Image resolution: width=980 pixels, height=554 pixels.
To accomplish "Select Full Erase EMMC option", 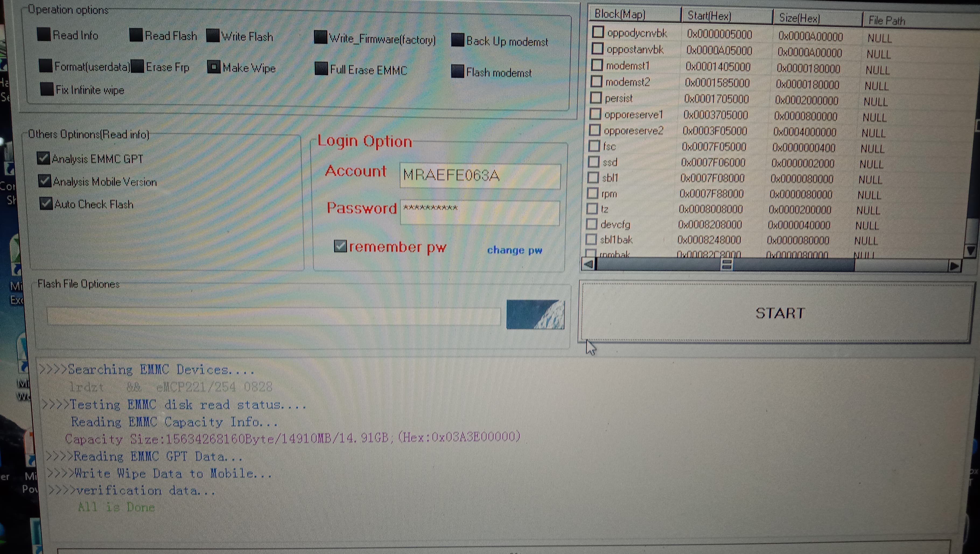I will 321,69.
